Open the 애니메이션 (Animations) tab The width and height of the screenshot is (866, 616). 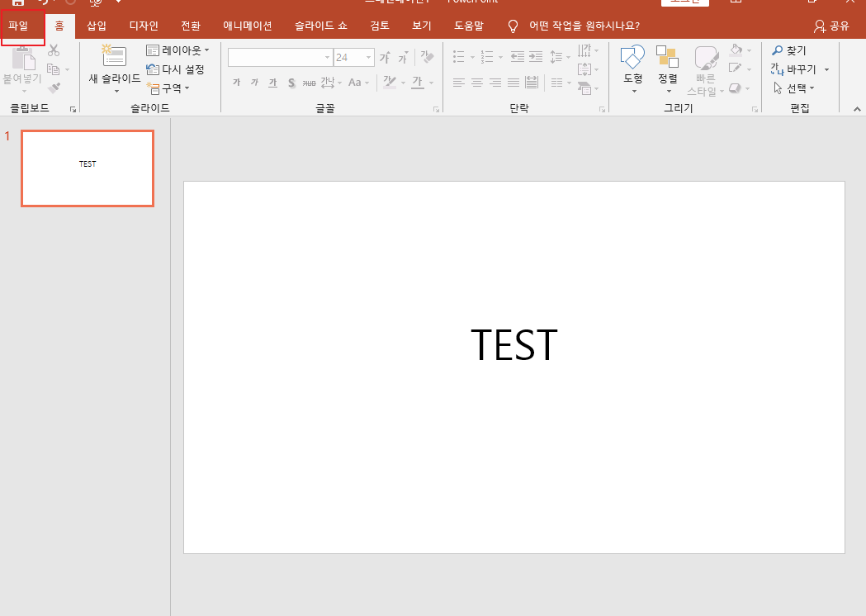(247, 26)
